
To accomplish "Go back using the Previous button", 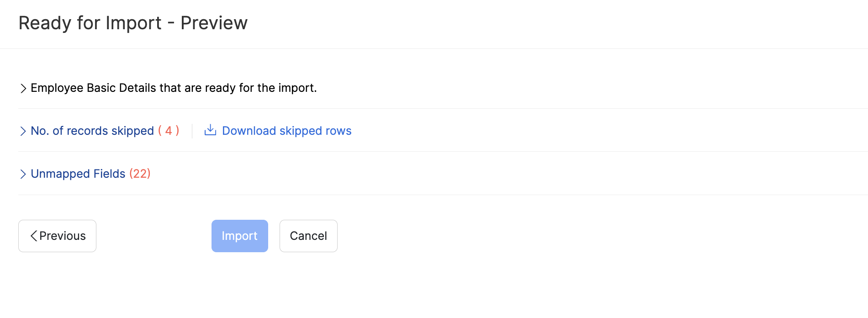I will [x=57, y=236].
